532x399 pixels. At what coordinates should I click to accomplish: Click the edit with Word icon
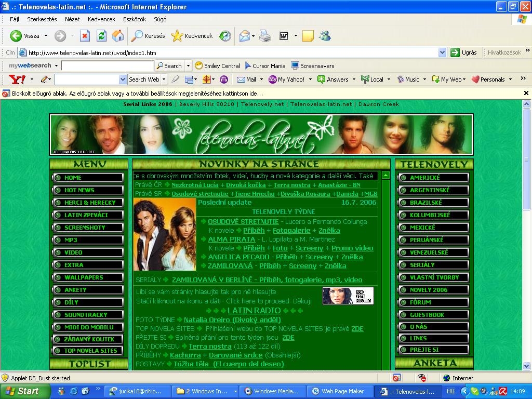[x=284, y=36]
